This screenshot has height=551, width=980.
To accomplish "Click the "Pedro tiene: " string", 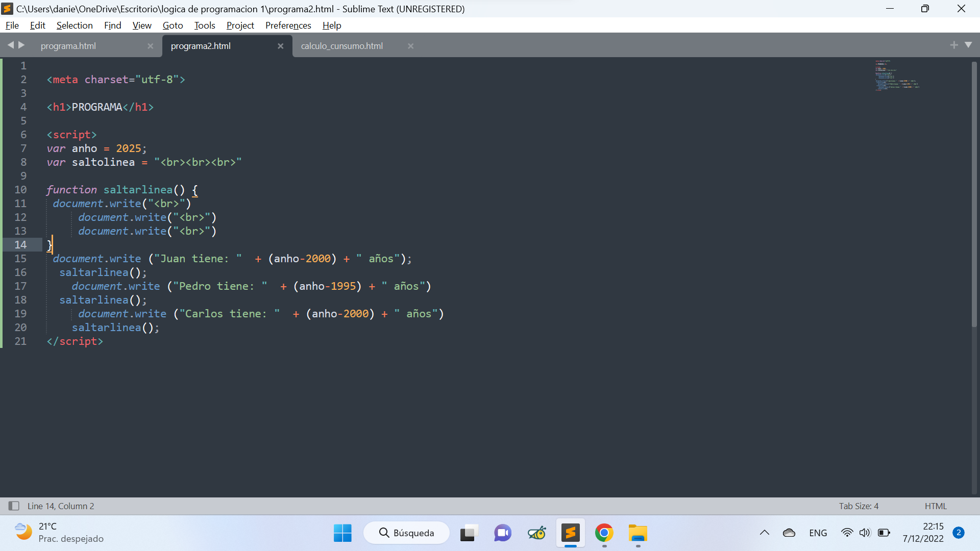I will [220, 286].
